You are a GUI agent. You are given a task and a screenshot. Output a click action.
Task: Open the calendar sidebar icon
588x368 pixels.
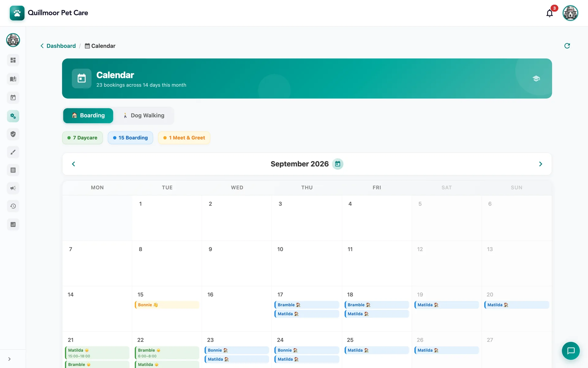click(x=13, y=98)
